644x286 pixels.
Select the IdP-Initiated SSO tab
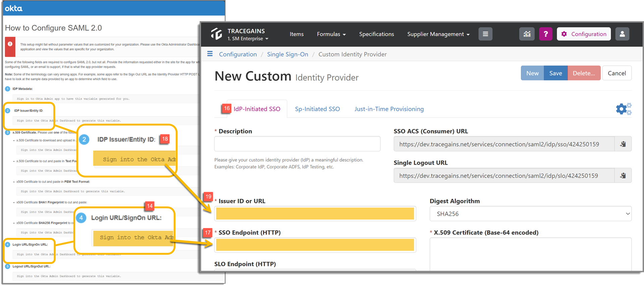tap(257, 109)
